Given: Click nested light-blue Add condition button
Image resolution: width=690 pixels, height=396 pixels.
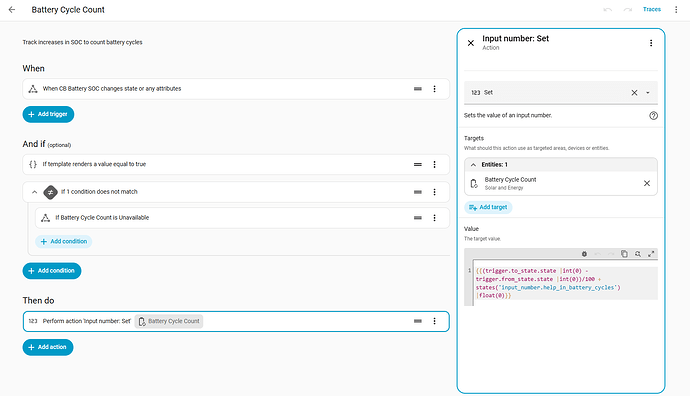Looking at the screenshot, I should pos(64,242).
